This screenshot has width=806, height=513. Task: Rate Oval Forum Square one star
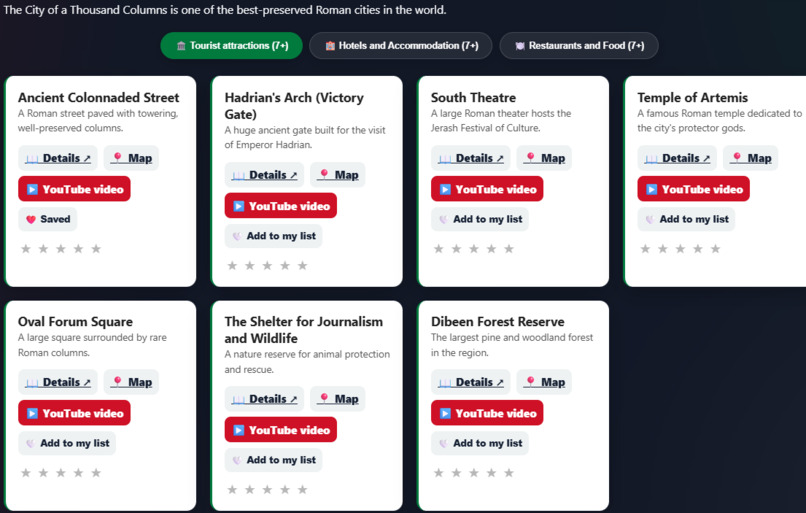26,473
